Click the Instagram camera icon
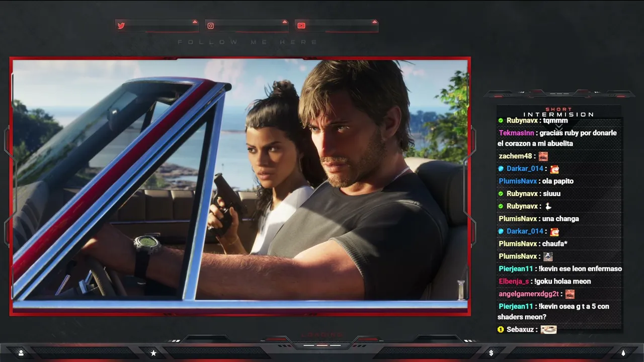This screenshot has width=644, height=362. [x=211, y=26]
